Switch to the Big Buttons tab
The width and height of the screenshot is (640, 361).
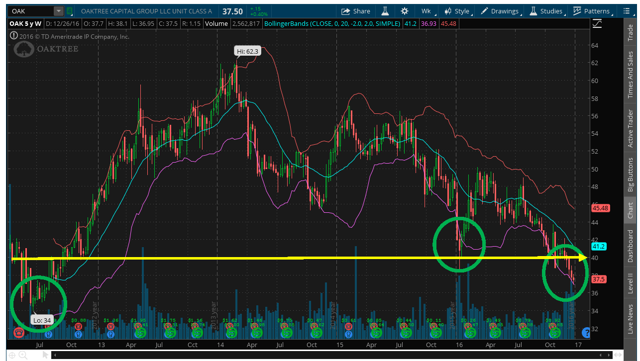tap(631, 175)
